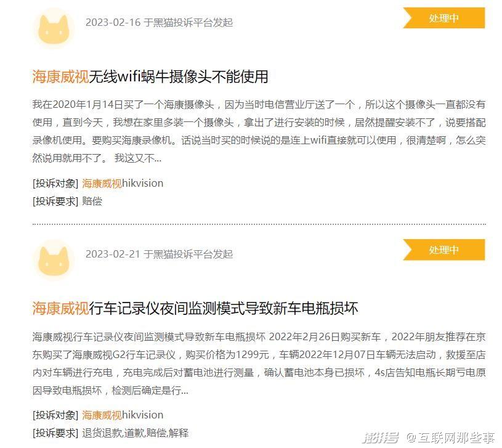Image resolution: width=502 pixels, height=448 pixels.
Task: Click 海康威视 highlighted in the first title
Action: pos(60,76)
